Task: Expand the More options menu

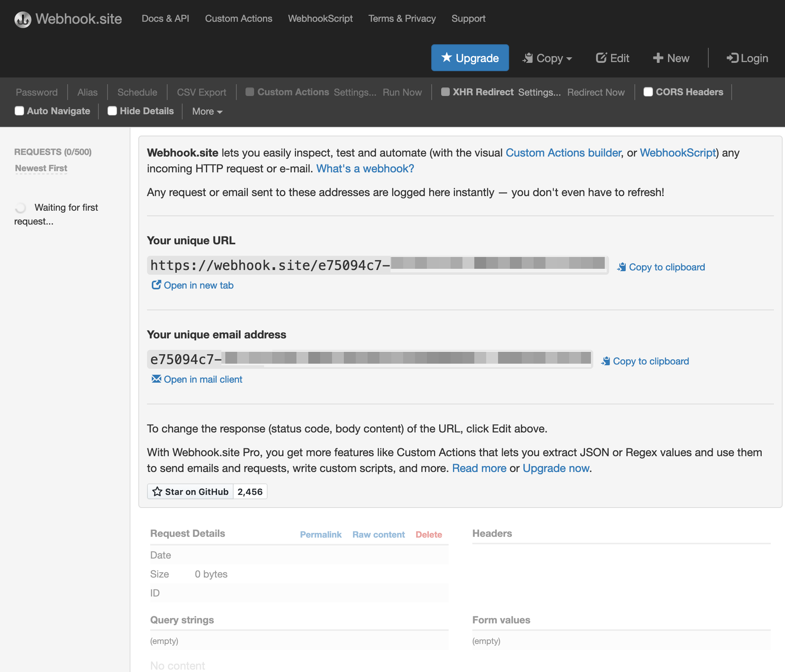Action: pyautogui.click(x=206, y=111)
